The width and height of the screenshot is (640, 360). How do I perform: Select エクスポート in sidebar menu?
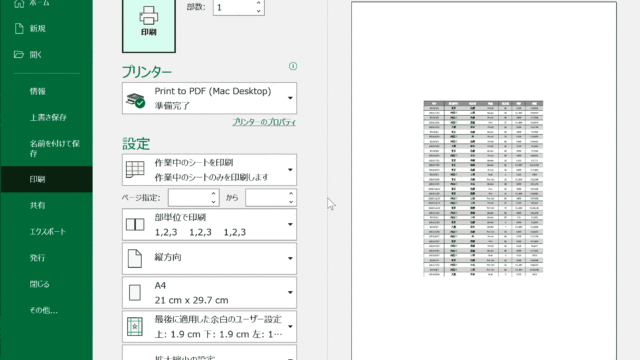tap(47, 231)
